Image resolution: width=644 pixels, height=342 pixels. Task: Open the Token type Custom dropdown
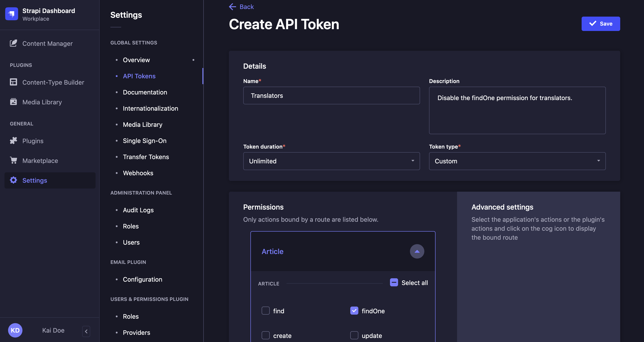tap(517, 161)
